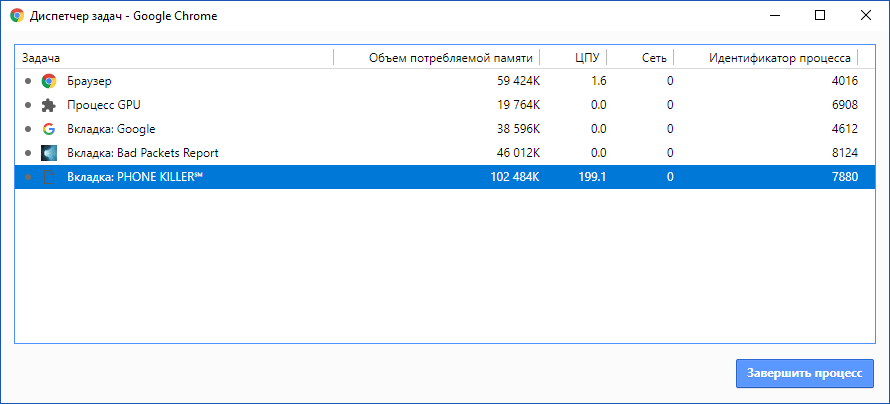Screen dimensions: 890x404
Task: Select the Браузер task row
Action: click(444, 81)
